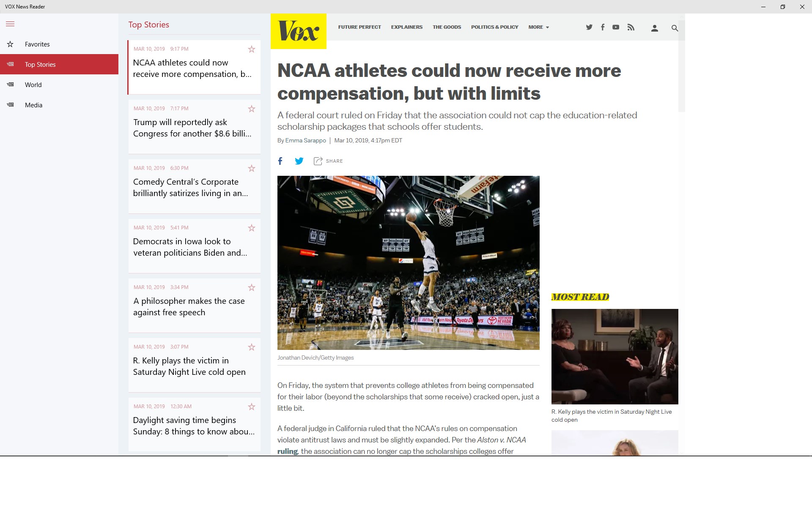Screen dimensions: 812x524
Task: Open Vox Twitter page icon in header
Action: pos(589,27)
